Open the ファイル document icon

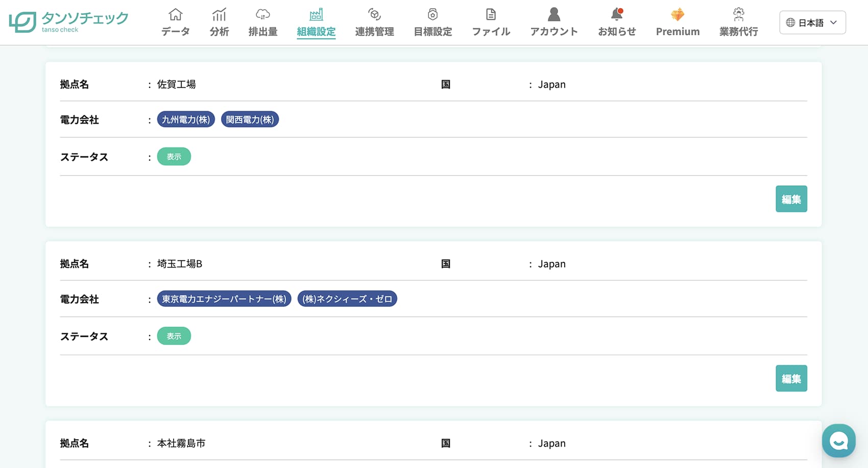491,14
